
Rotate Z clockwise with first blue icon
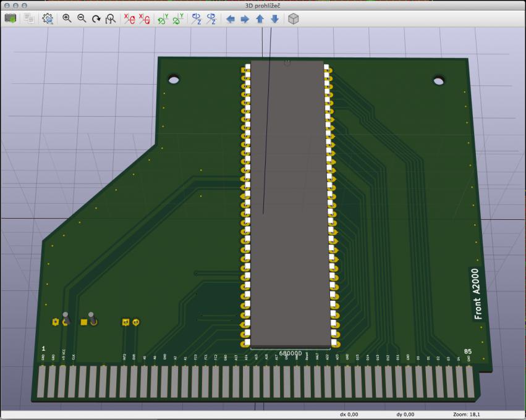point(197,19)
